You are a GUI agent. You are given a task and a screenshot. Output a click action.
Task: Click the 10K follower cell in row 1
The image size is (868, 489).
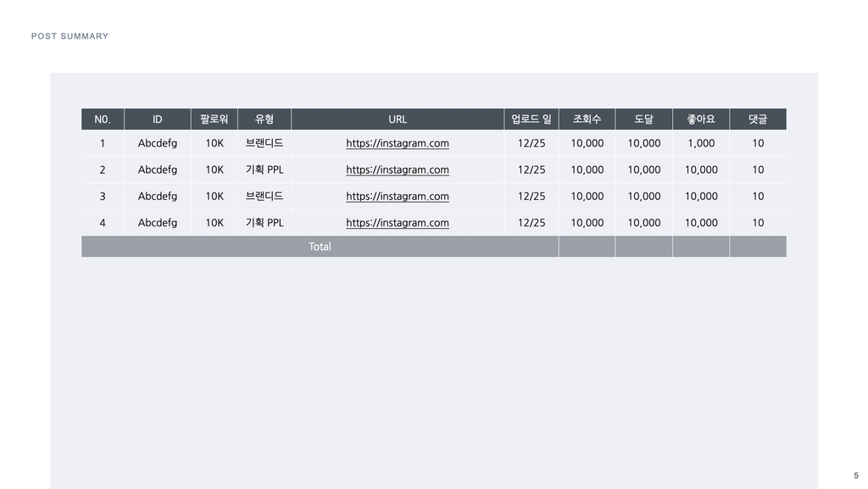[214, 143]
